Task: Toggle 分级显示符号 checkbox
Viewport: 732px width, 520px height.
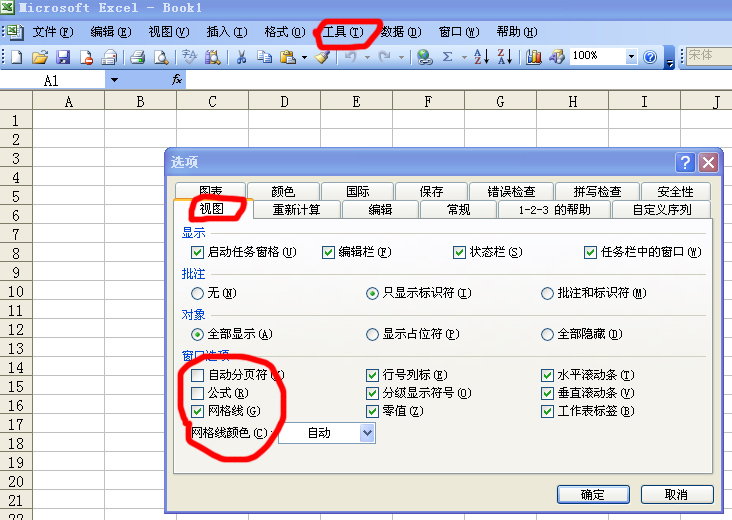Action: [372, 393]
